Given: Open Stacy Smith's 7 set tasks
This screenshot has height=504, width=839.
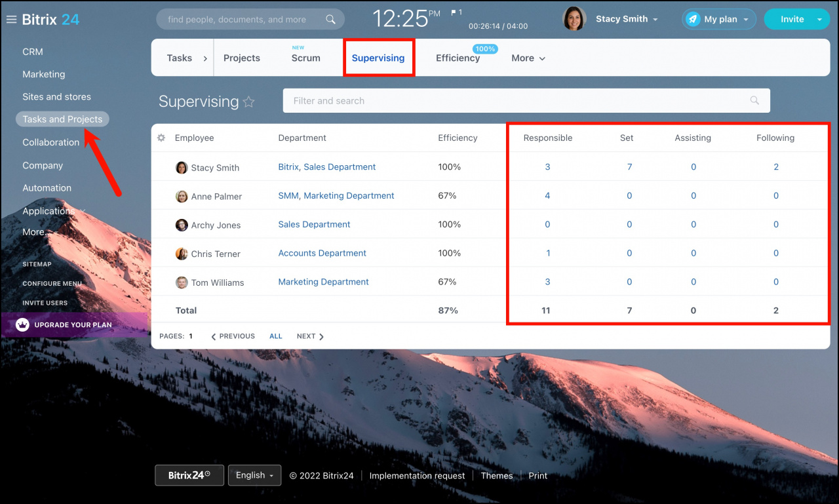Looking at the screenshot, I should pos(629,167).
